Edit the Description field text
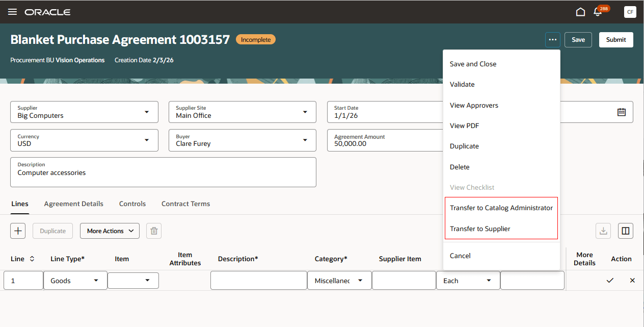This screenshot has width=644, height=327. [x=163, y=172]
